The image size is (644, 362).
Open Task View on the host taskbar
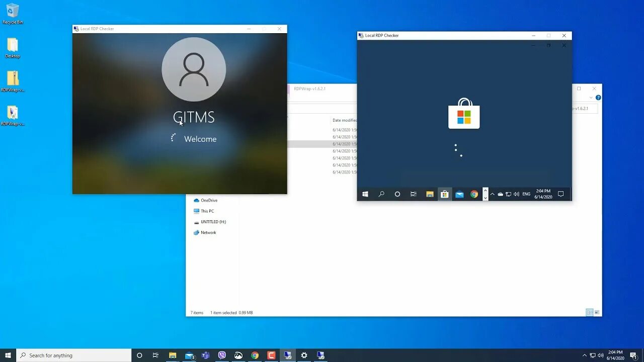[155, 355]
